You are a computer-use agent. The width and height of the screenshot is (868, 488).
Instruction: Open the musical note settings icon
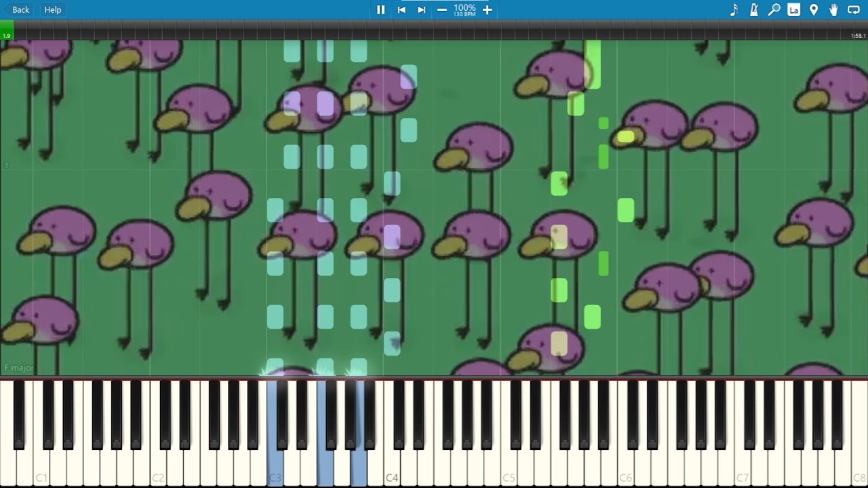734,9
